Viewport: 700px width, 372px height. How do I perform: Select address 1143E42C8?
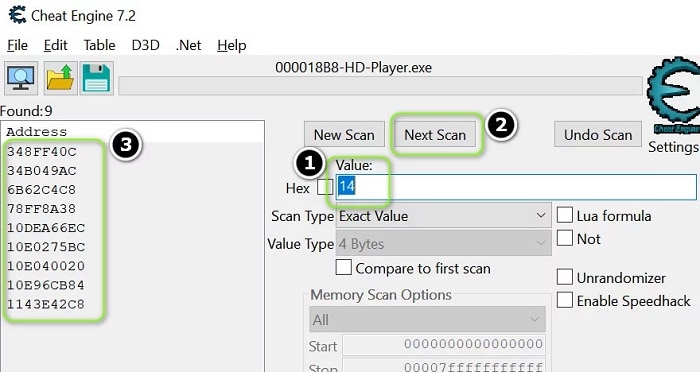(x=46, y=305)
